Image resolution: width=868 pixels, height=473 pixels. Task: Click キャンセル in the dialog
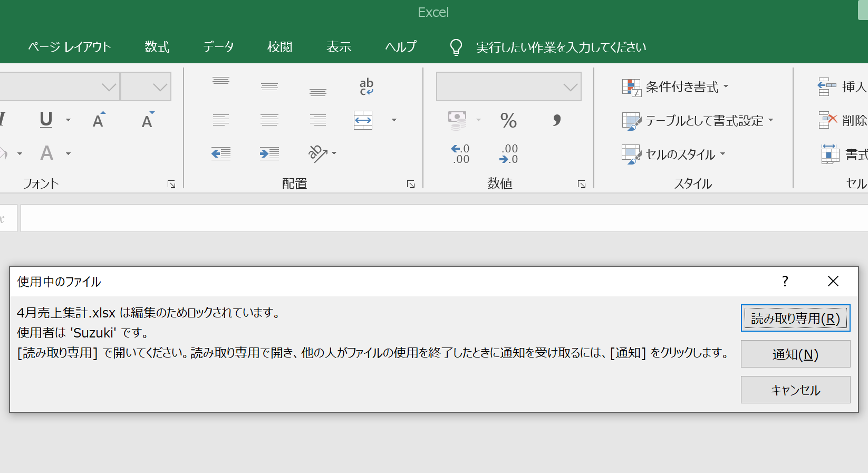pos(795,390)
